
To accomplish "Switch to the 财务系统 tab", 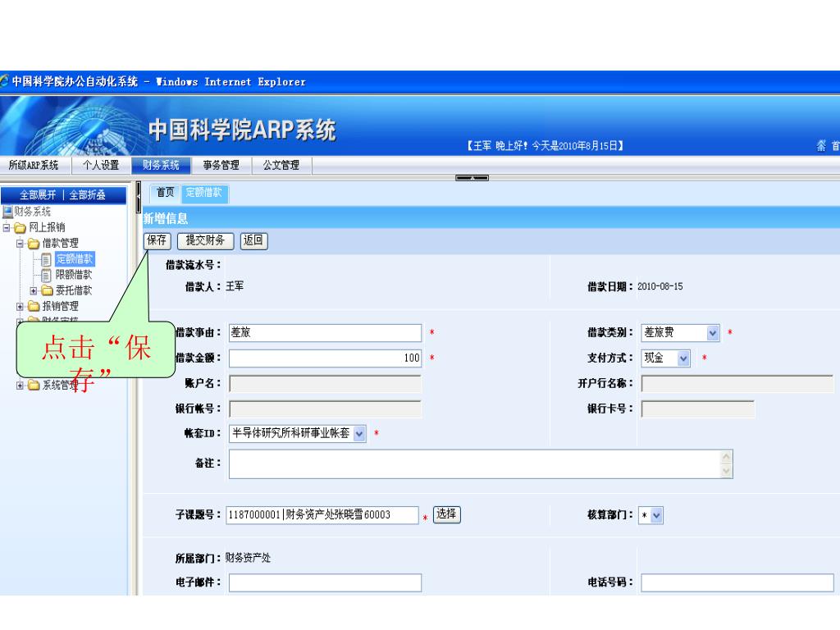I will pyautogui.click(x=161, y=165).
